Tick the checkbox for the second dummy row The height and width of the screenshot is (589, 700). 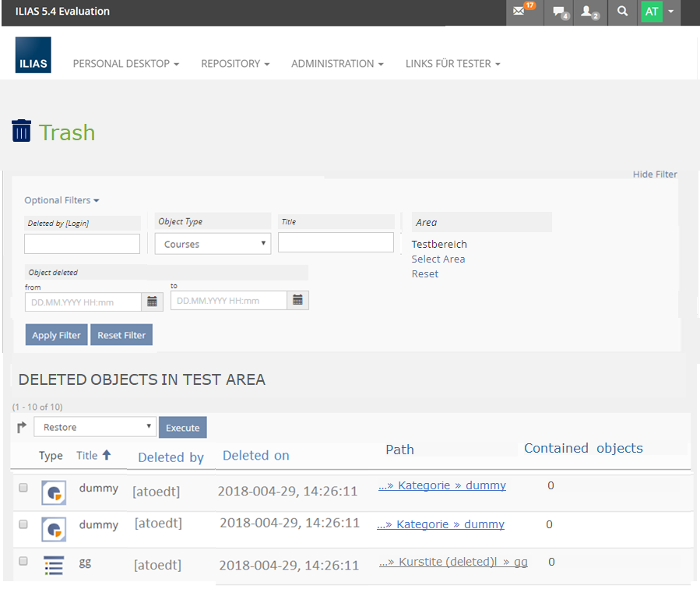point(23,524)
